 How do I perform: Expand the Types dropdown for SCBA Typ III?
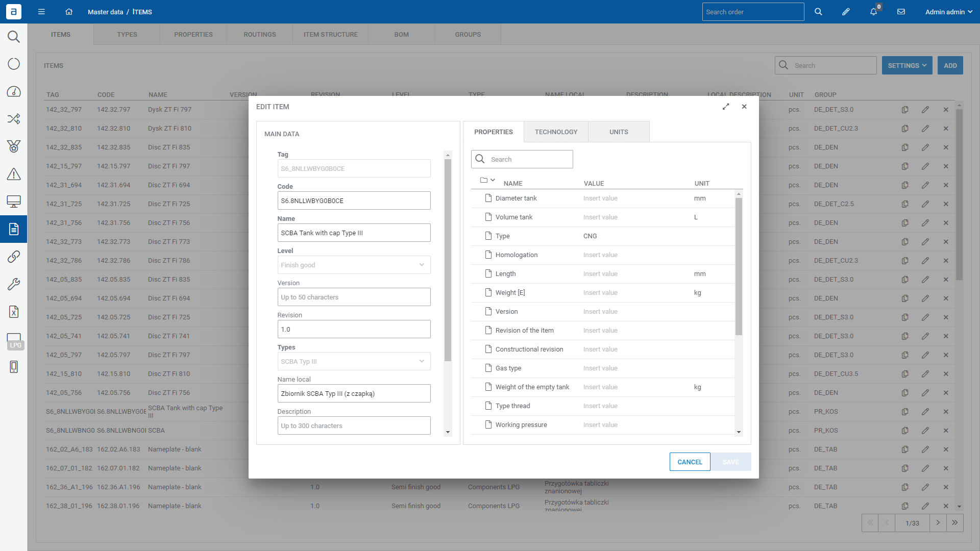tap(422, 361)
